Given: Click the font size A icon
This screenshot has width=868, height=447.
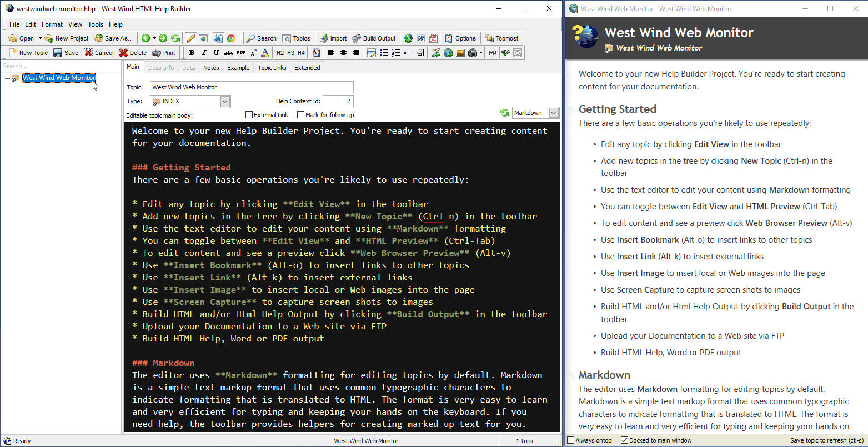Looking at the screenshot, I should coord(253,53).
